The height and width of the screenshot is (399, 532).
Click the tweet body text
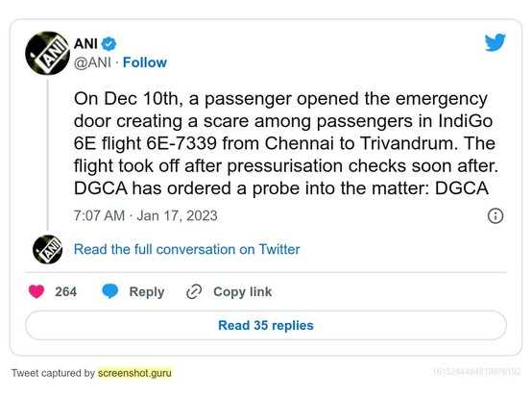(285, 143)
